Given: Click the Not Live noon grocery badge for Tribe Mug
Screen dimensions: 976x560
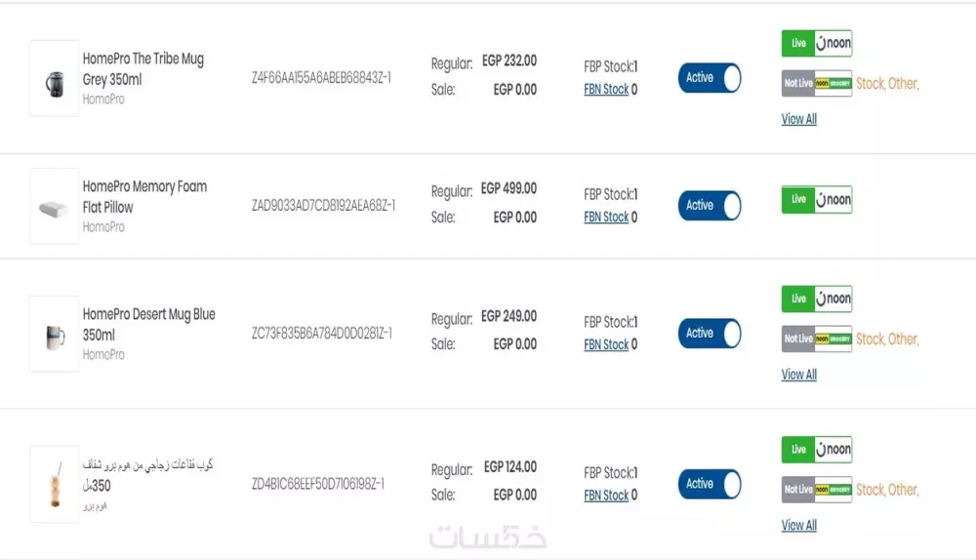Looking at the screenshot, I should pos(817,83).
